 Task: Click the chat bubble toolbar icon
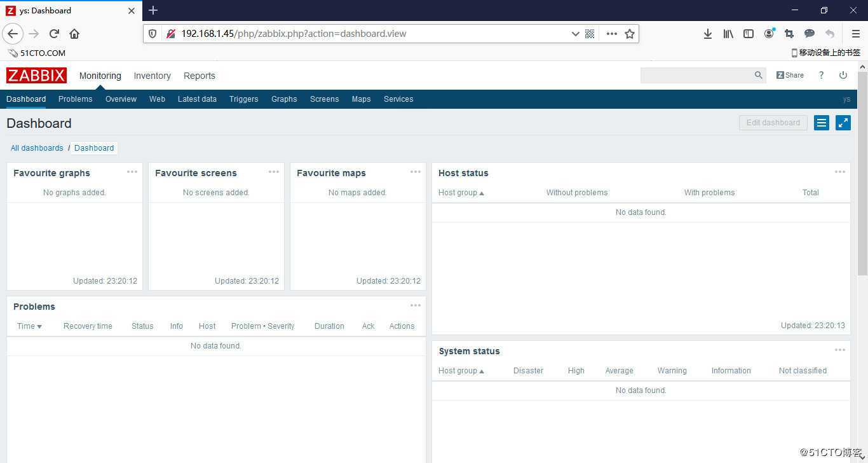[810, 34]
